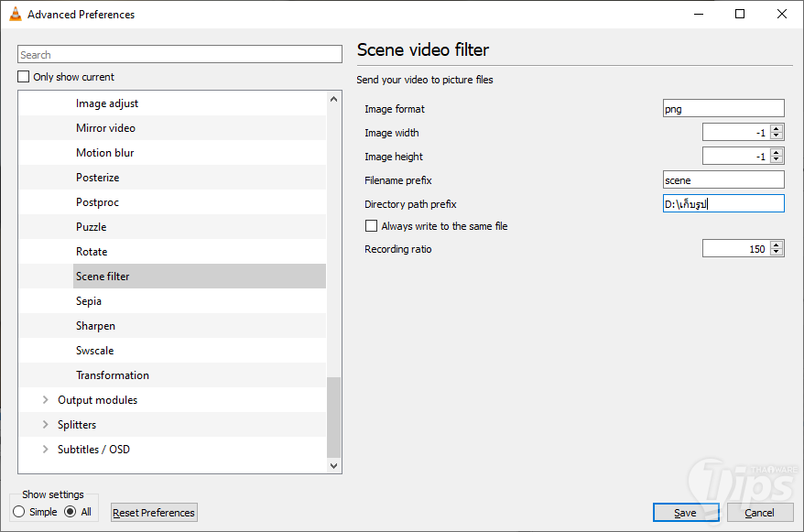The width and height of the screenshot is (804, 532).
Task: Check Always write to the same file
Action: point(371,226)
